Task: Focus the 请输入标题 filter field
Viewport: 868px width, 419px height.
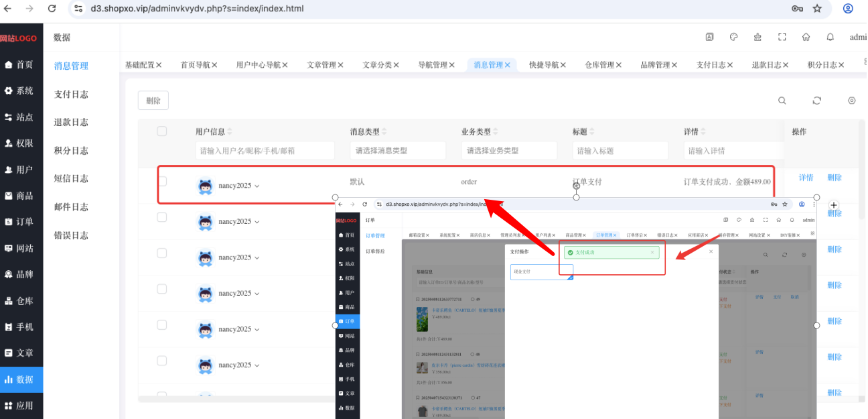Action: (620, 151)
